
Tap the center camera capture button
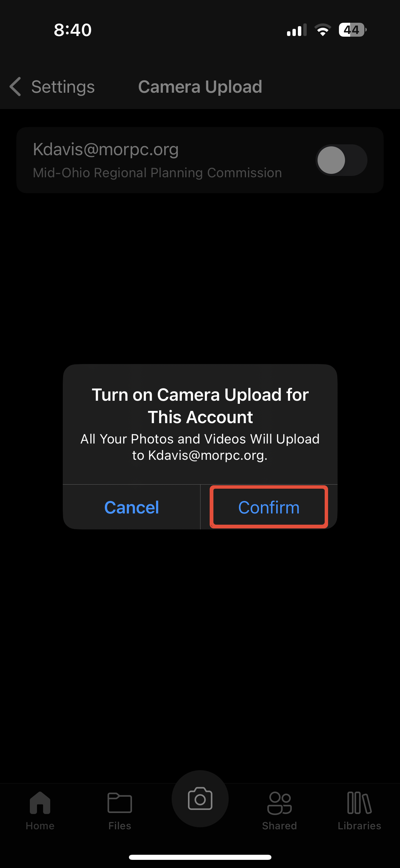click(x=200, y=799)
